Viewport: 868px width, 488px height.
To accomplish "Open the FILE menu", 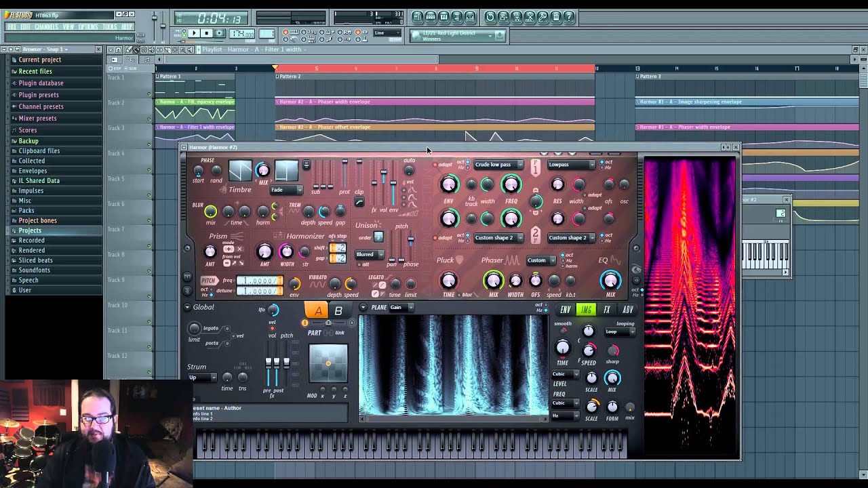I will pyautogui.click(x=12, y=26).
